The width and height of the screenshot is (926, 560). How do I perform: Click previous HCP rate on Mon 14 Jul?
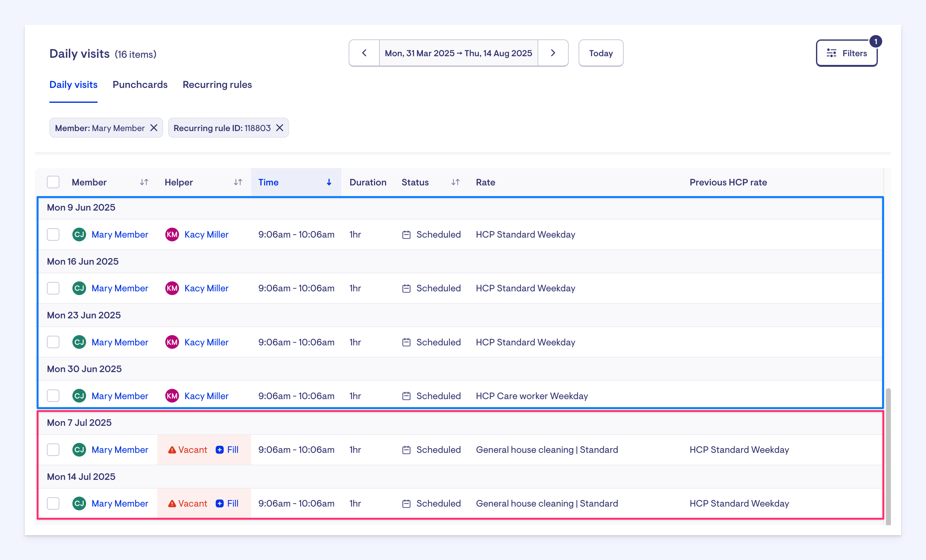point(739,503)
